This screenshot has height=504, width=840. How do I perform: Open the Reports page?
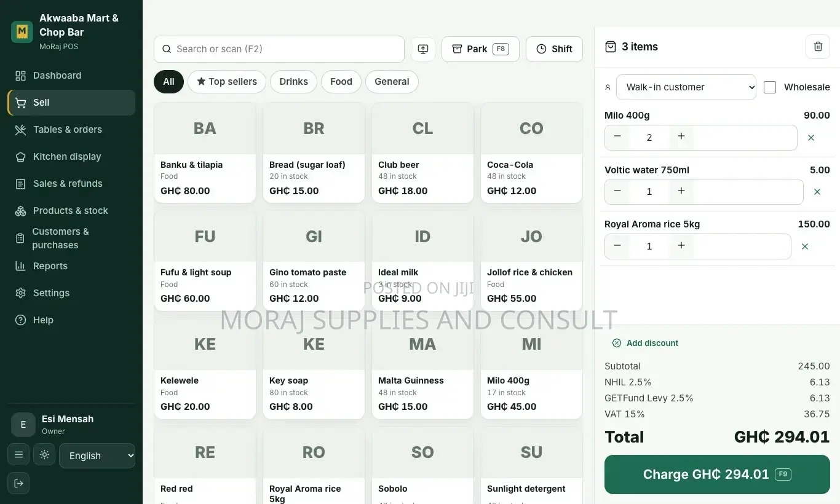[x=71, y=266]
